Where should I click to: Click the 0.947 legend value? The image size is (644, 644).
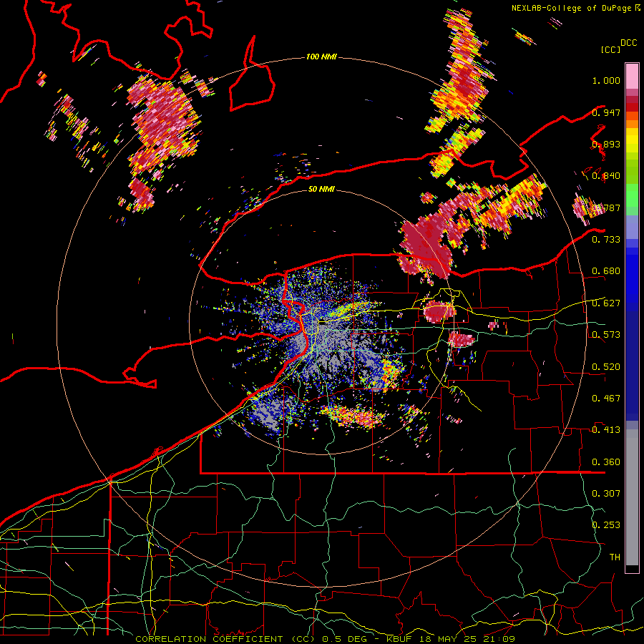[606, 112]
